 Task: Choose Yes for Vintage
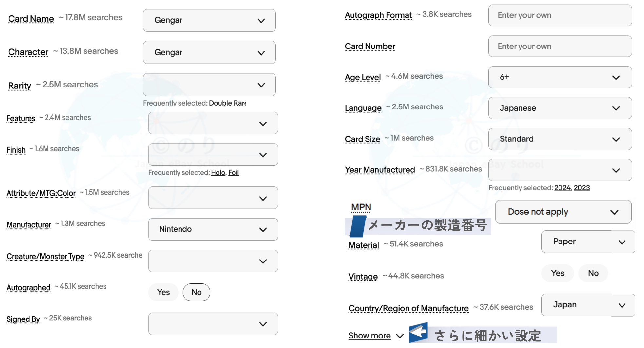pos(557,273)
